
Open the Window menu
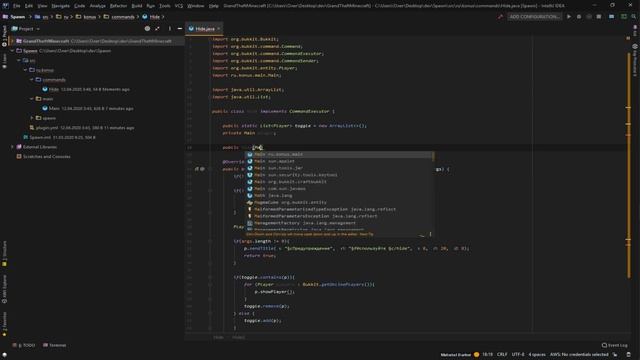pyautogui.click(x=196, y=6)
